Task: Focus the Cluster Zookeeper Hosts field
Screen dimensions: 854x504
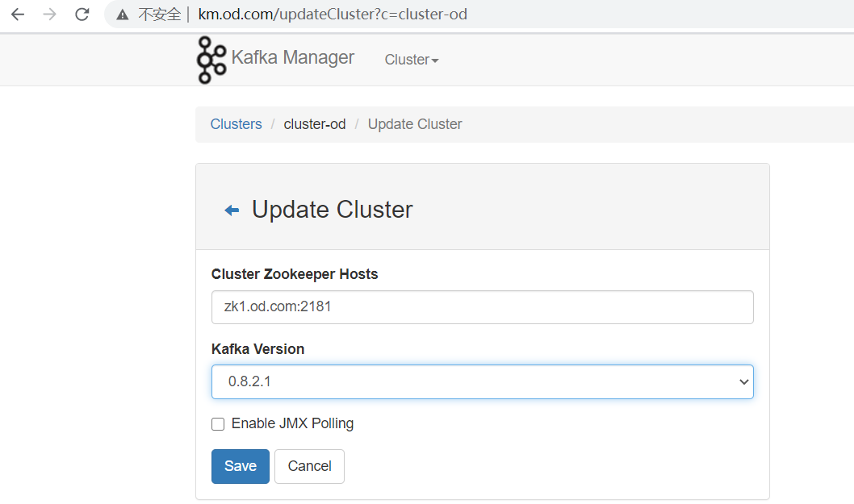Action: (482, 307)
